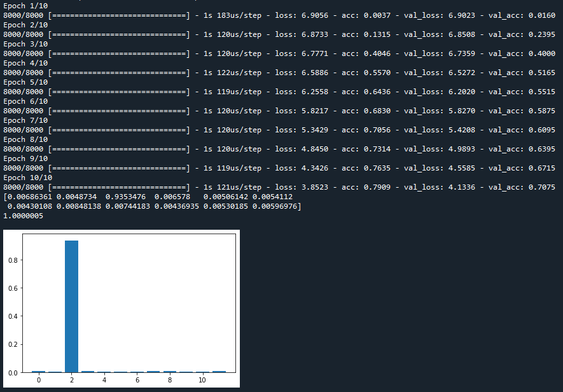Click the 10 x-axis tick label
Image resolution: width=563 pixels, height=392 pixels.
(202, 380)
